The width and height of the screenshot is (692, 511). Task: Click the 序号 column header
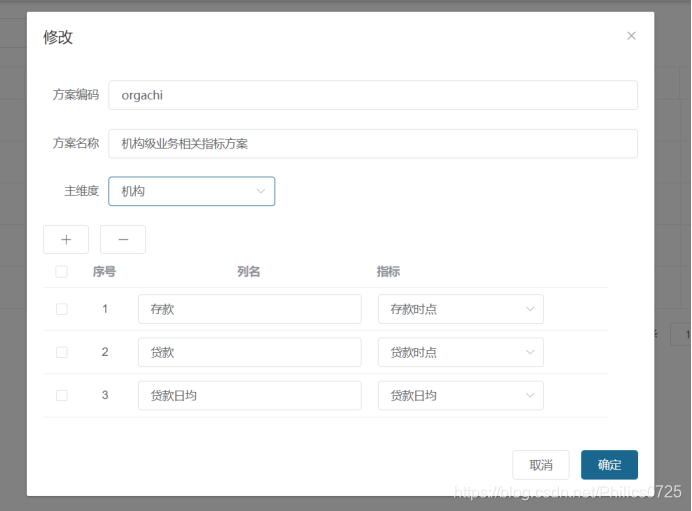pos(104,271)
